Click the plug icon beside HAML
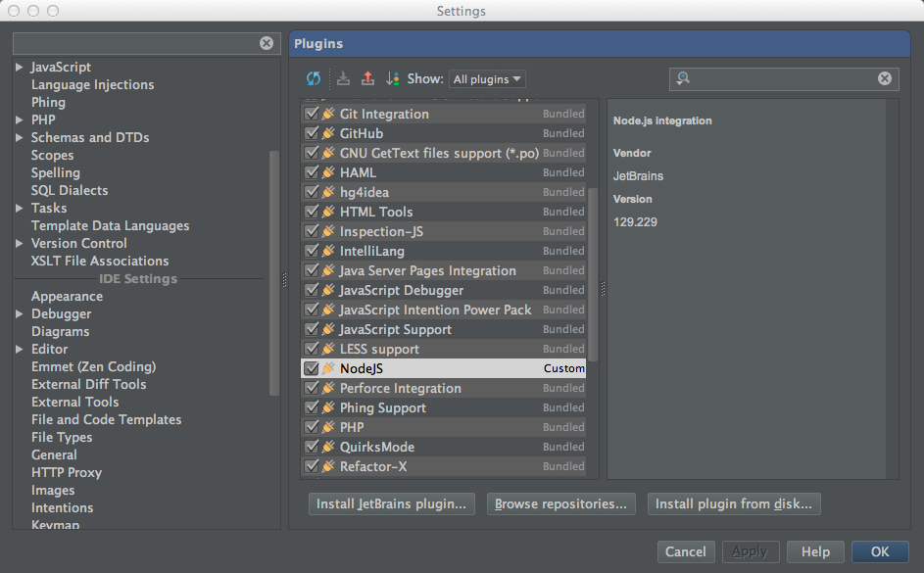Viewport: 924px width, 573px height. point(329,172)
